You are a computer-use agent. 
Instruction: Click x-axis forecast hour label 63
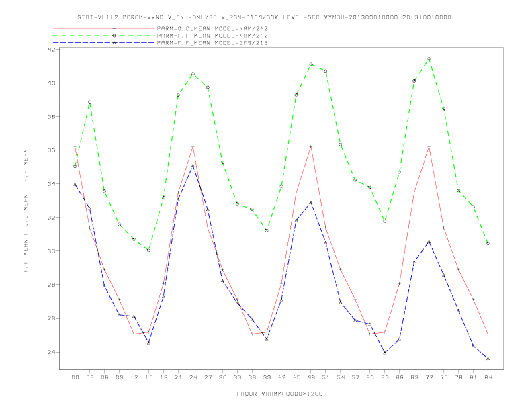385,377
